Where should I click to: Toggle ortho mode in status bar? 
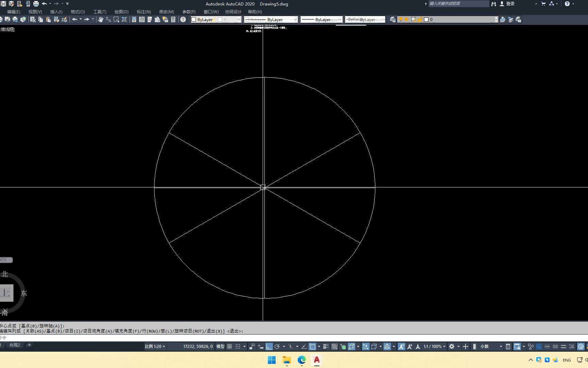tap(269, 347)
